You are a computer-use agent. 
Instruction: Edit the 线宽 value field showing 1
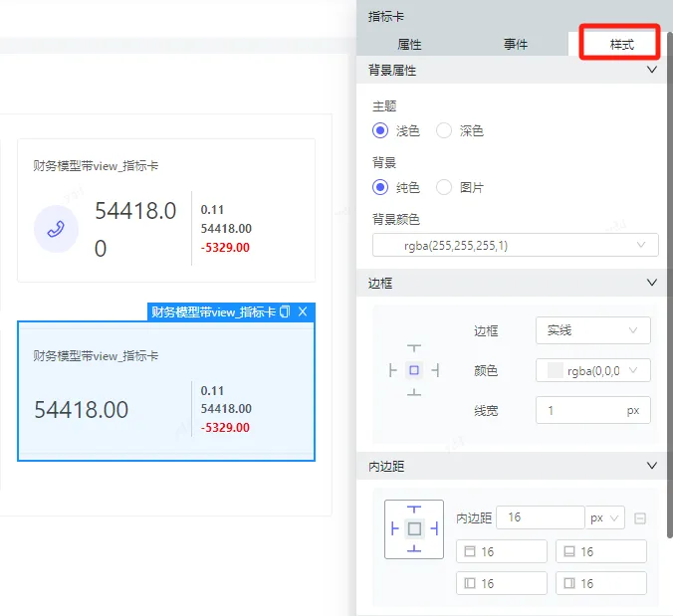593,410
